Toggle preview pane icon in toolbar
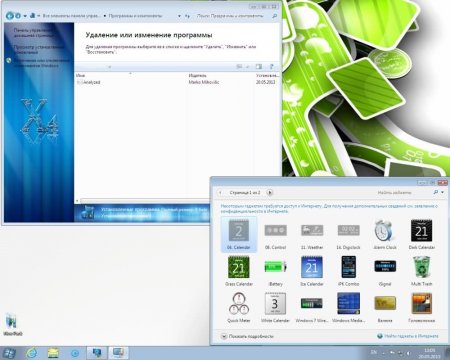This screenshot has width=450, height=360. [259, 67]
